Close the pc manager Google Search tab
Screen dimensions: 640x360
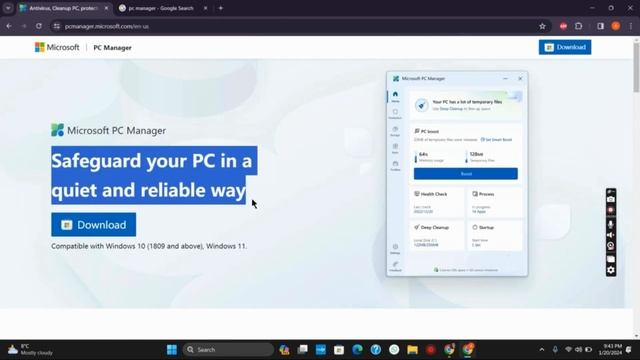[205, 8]
